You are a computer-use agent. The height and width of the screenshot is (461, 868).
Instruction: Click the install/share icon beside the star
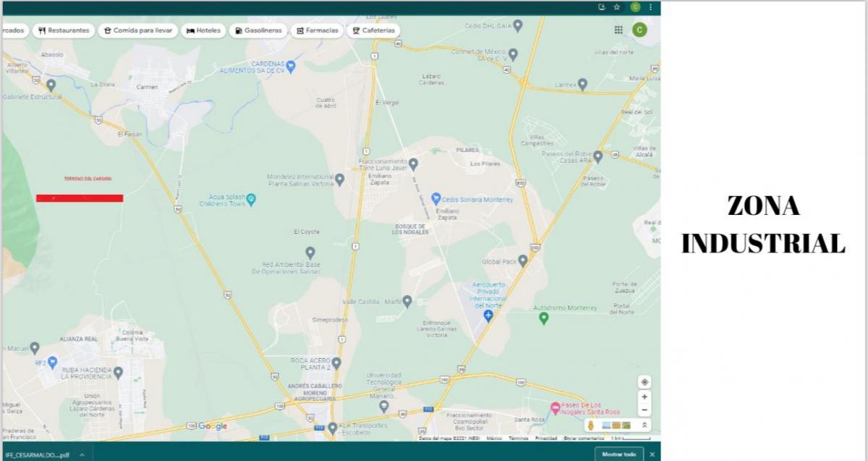(x=601, y=7)
